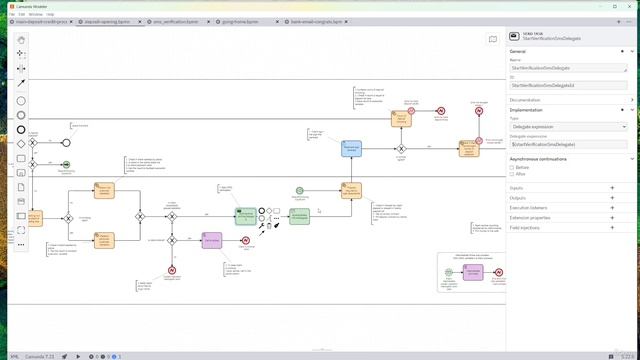Append end event from context pad
The height and width of the screenshot is (360, 640).
pyautogui.click(x=262, y=211)
